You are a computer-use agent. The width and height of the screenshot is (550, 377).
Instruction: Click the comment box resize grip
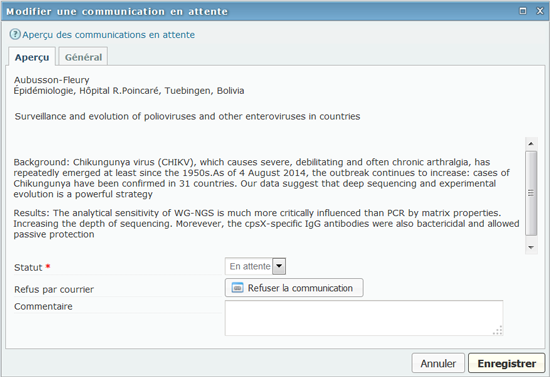(x=498, y=330)
